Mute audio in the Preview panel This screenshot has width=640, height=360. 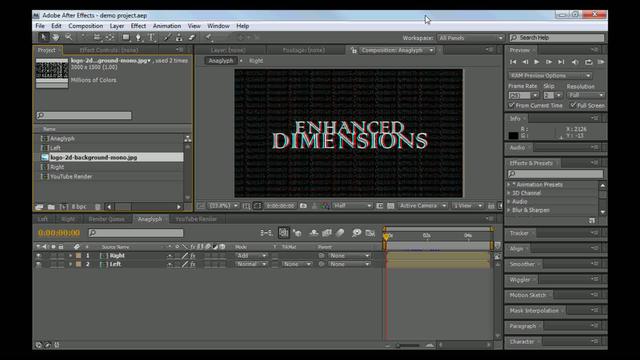[575, 62]
